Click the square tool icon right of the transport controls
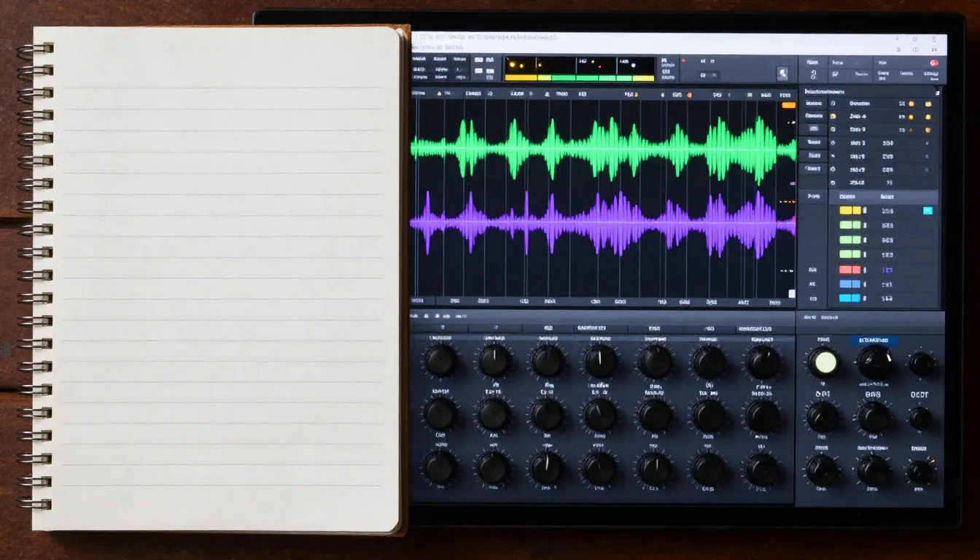Screen dimensions: 980x560 click(782, 73)
